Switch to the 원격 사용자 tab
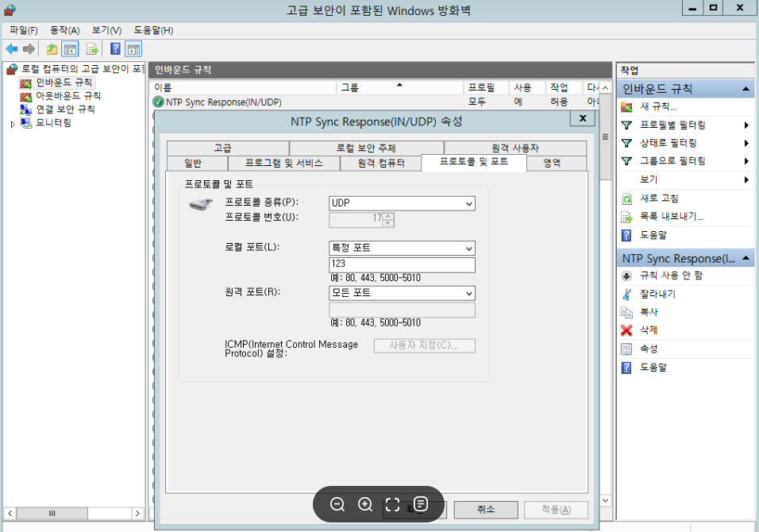Screen dimensions: 759x532 click(x=515, y=148)
